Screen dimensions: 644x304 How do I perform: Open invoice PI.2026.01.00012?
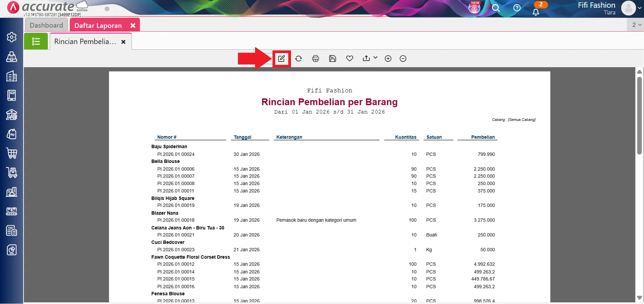(x=176, y=264)
